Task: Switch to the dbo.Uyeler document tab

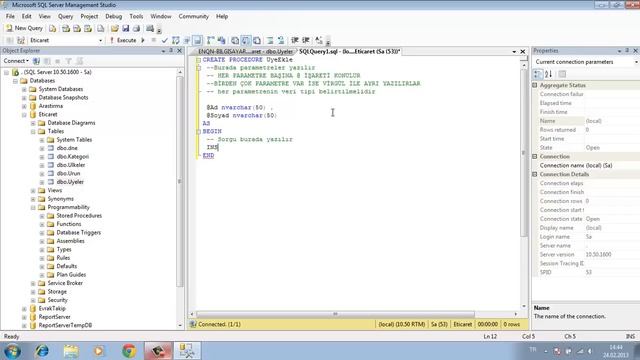Action: click(245, 51)
